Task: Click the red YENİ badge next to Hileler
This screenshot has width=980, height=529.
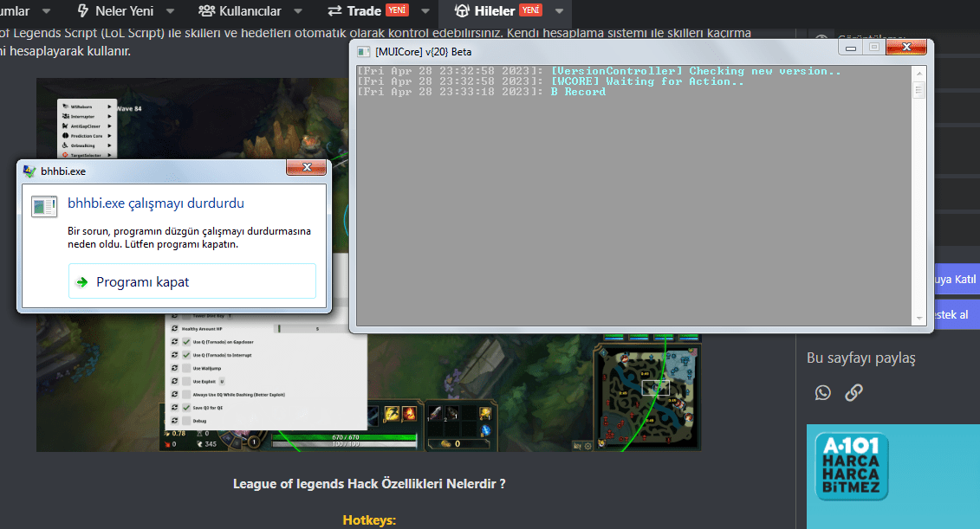Action: (x=530, y=10)
